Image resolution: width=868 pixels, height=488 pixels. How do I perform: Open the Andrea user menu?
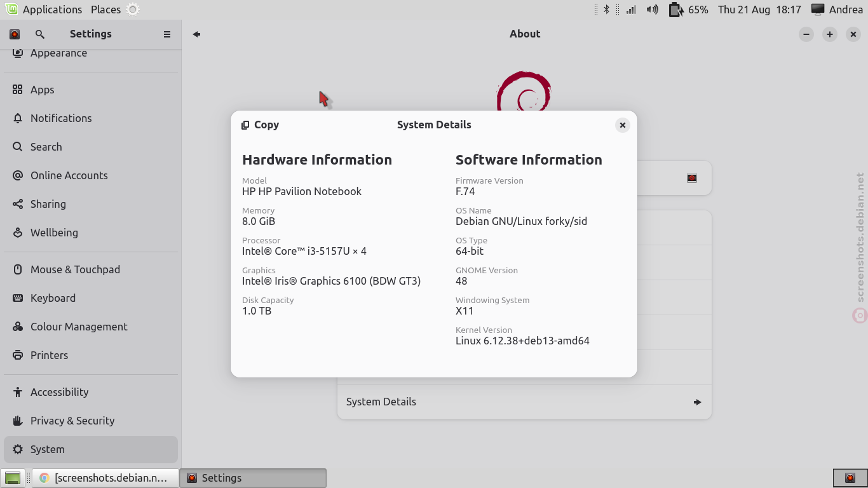pos(837,10)
